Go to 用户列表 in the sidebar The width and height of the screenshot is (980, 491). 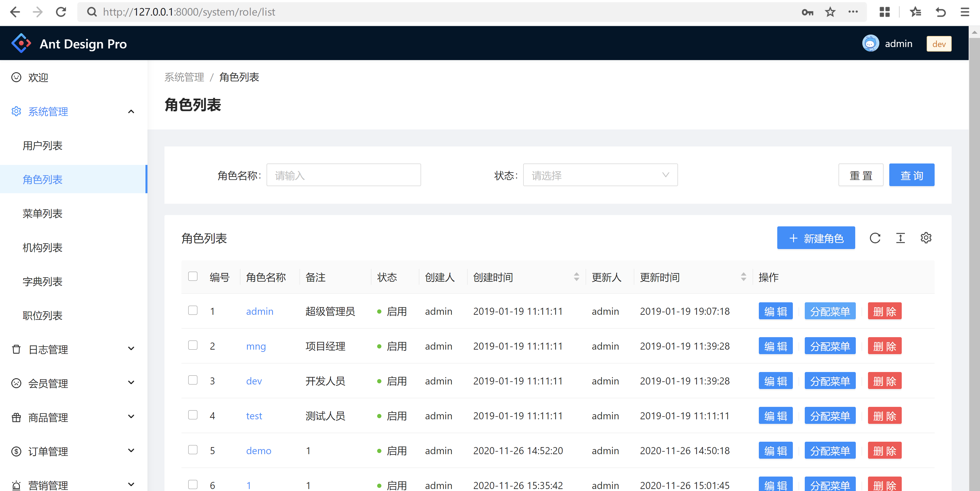pyautogui.click(x=73, y=146)
